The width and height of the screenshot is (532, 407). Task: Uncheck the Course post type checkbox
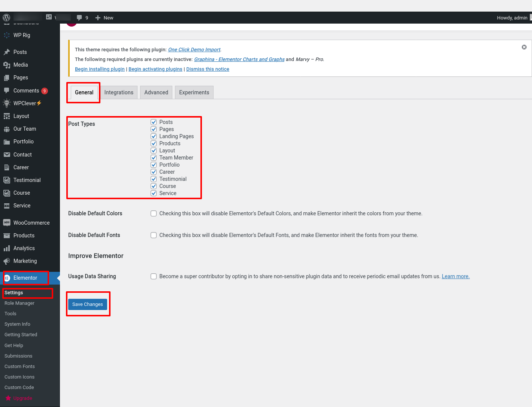[x=154, y=186]
